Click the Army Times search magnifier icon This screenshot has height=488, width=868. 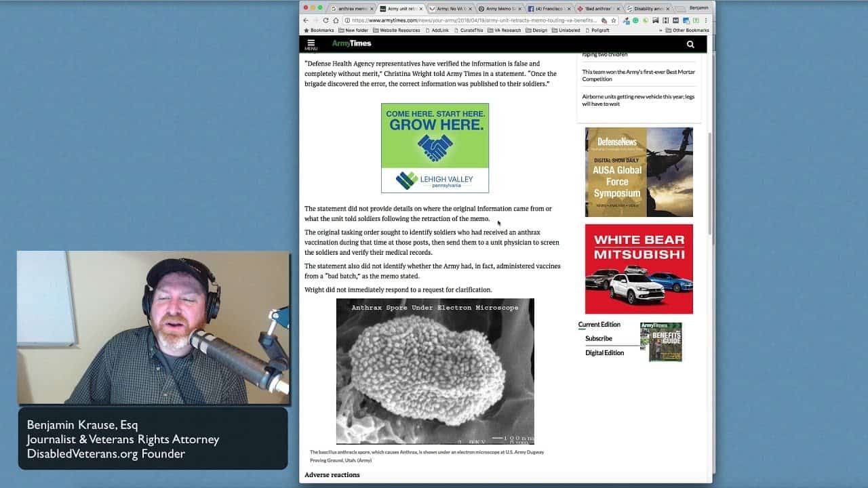pyautogui.click(x=690, y=45)
